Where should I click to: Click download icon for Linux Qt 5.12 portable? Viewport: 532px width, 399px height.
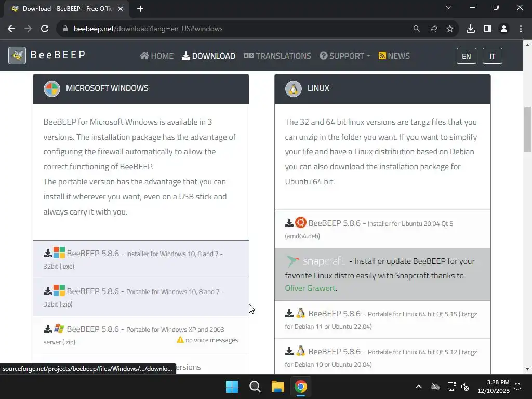pos(289,352)
